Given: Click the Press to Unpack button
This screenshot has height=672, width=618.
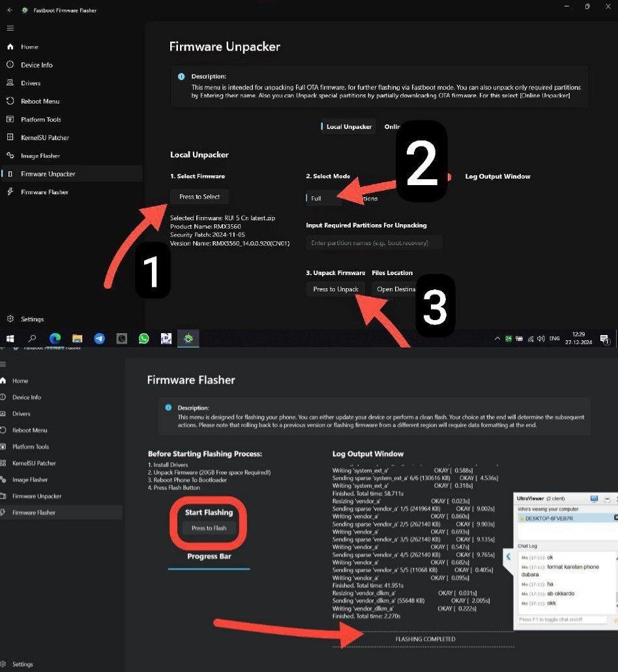Looking at the screenshot, I should pyautogui.click(x=336, y=289).
